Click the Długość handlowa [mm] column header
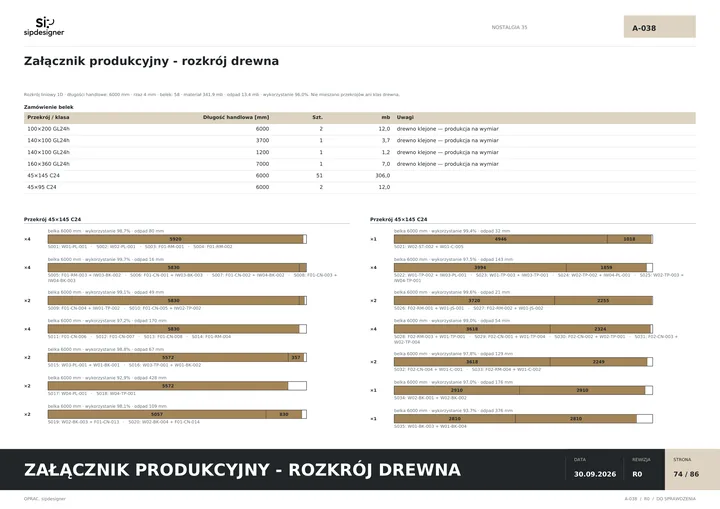720x509 pixels. [x=236, y=118]
